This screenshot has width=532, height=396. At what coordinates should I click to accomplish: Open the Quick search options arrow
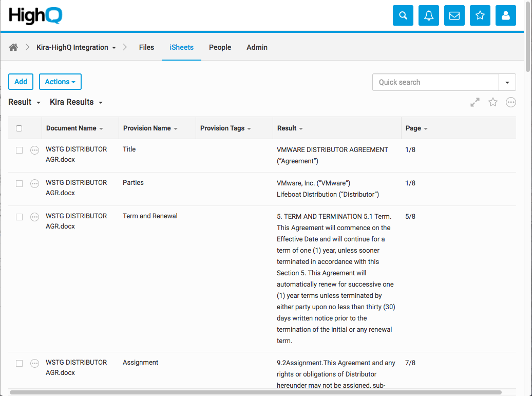[x=507, y=82]
